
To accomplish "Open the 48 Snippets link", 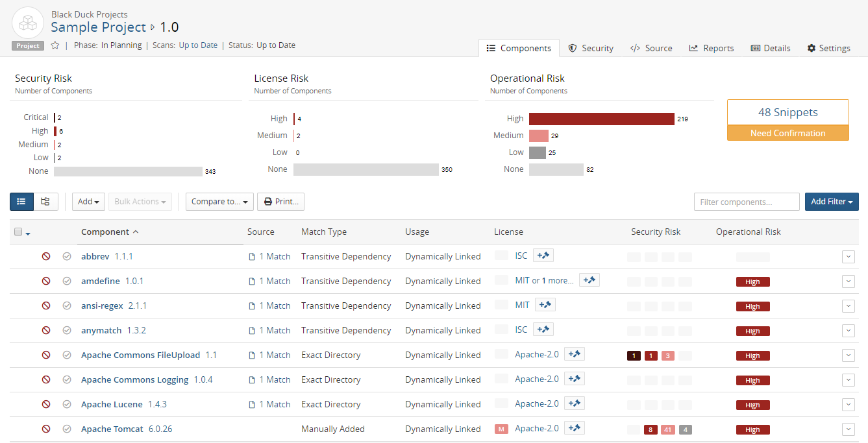I will (x=787, y=112).
